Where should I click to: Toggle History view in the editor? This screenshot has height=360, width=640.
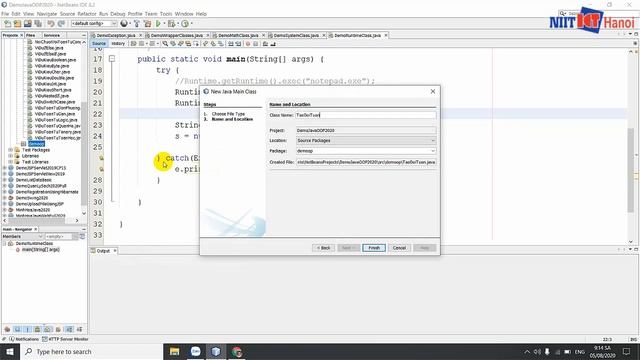pyautogui.click(x=118, y=44)
